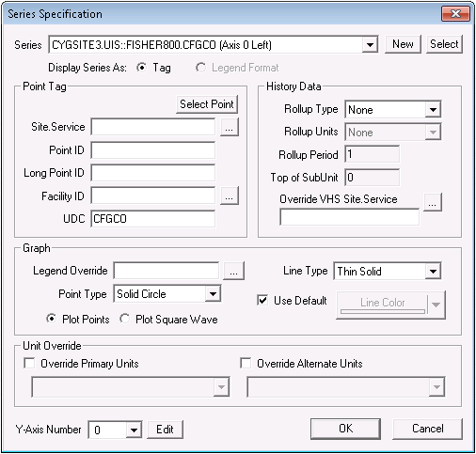Click the Facility ID input field
Viewport: 476px width, 454px height.
[x=153, y=196]
